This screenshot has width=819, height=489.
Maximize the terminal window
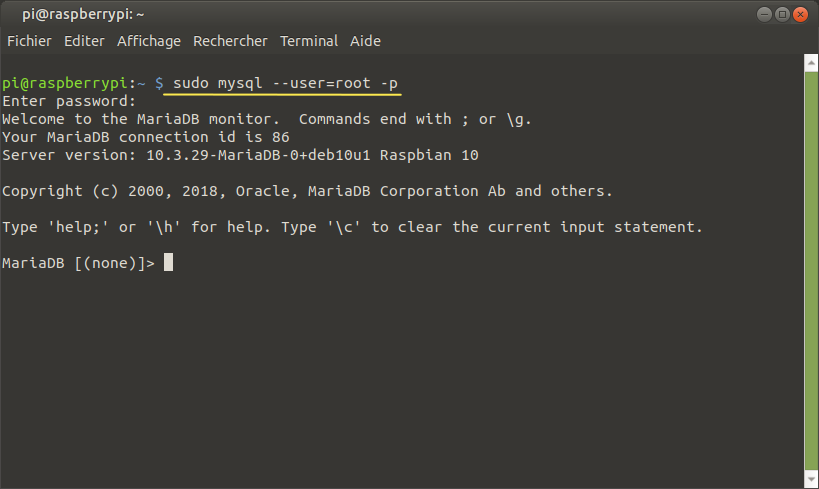pyautogui.click(x=782, y=14)
